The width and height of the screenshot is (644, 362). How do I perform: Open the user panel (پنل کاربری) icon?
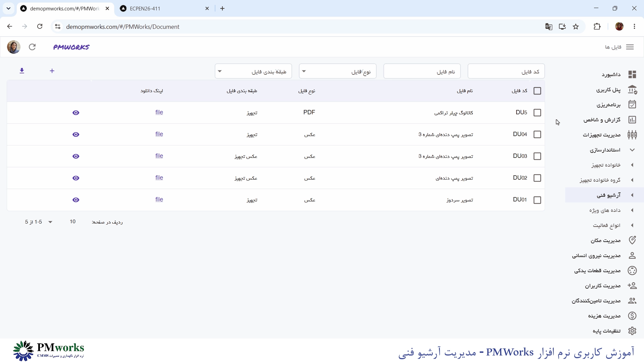[632, 89]
